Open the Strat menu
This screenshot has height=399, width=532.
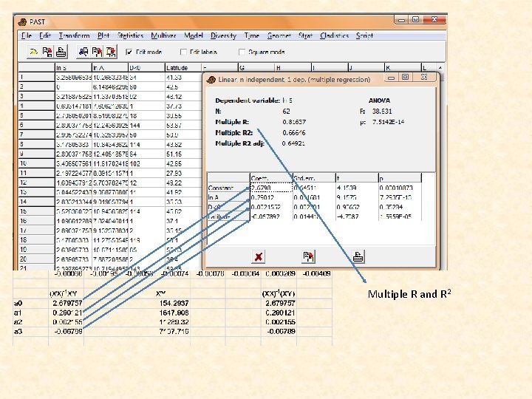(x=305, y=35)
